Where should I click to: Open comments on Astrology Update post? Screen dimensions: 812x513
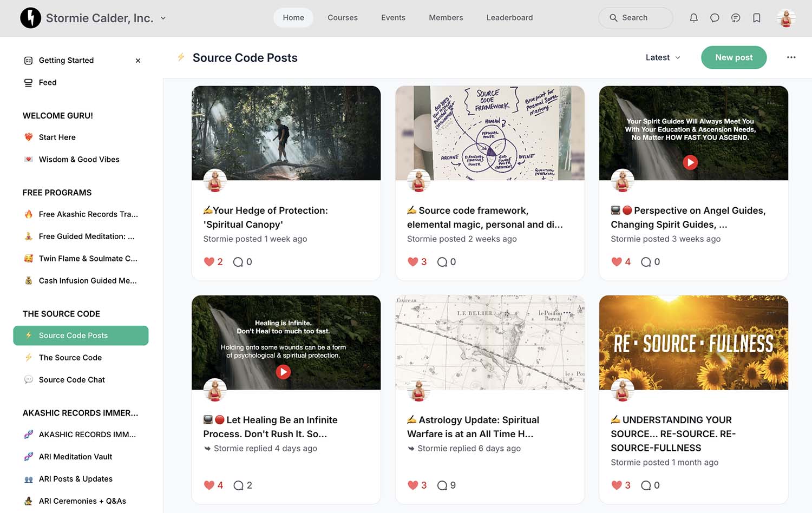click(x=442, y=485)
